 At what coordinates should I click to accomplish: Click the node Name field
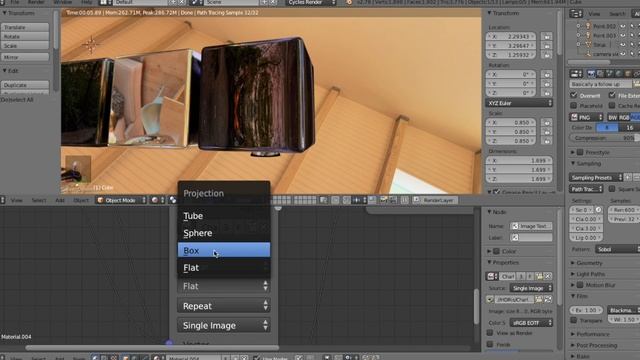click(x=531, y=226)
